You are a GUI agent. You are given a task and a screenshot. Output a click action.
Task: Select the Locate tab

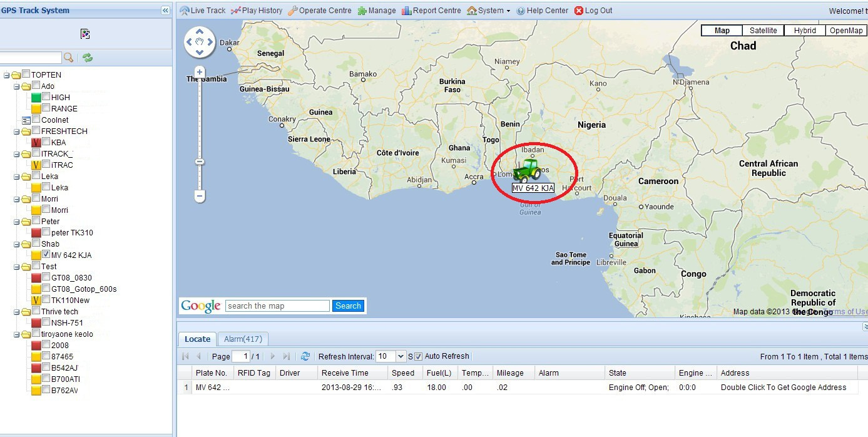coord(197,339)
